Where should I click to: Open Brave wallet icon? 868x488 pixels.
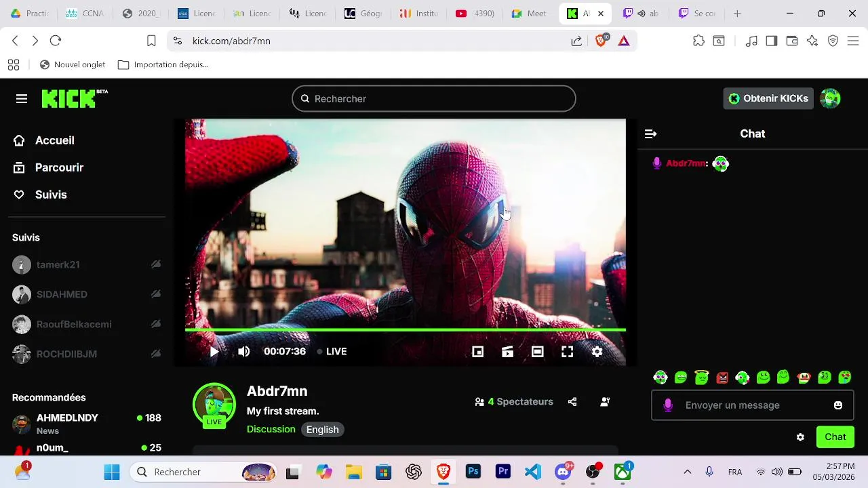point(791,41)
